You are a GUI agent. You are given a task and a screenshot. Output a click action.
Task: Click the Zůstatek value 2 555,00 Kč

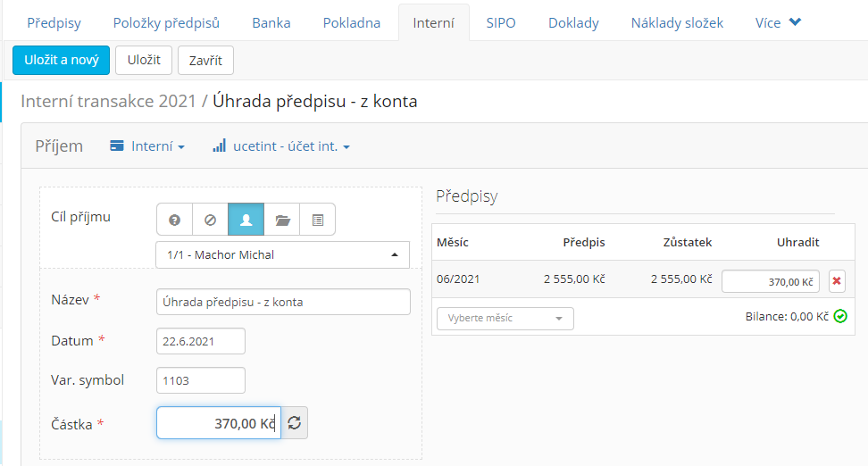tap(681, 279)
